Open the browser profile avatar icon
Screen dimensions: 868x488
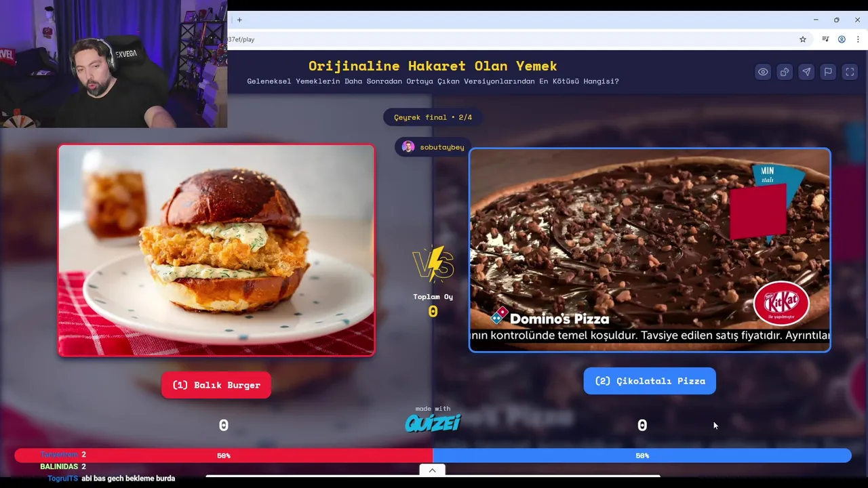point(842,39)
